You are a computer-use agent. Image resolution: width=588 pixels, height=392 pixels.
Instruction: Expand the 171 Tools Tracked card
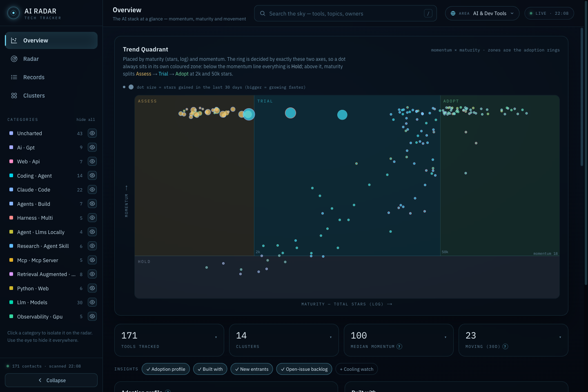pos(169,340)
